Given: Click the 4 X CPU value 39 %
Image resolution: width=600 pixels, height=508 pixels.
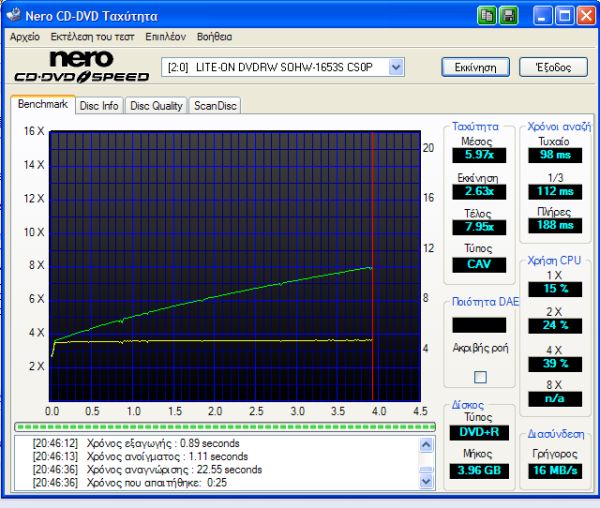Looking at the screenshot, I should click(x=555, y=364).
